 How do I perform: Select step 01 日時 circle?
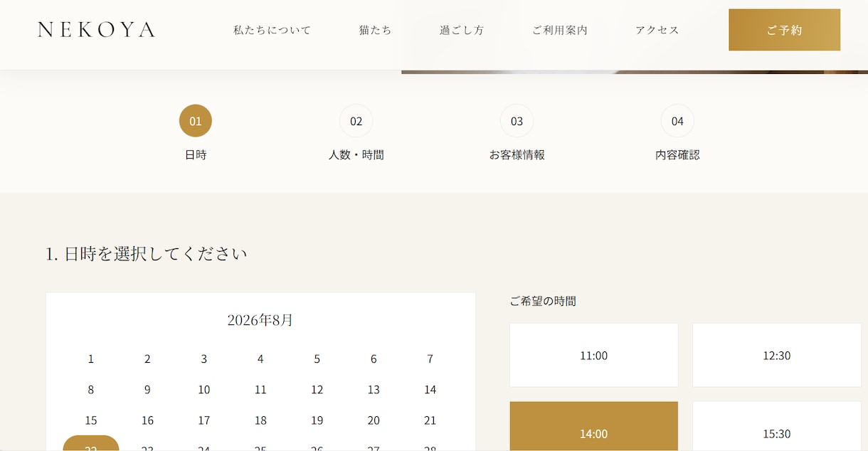point(196,121)
